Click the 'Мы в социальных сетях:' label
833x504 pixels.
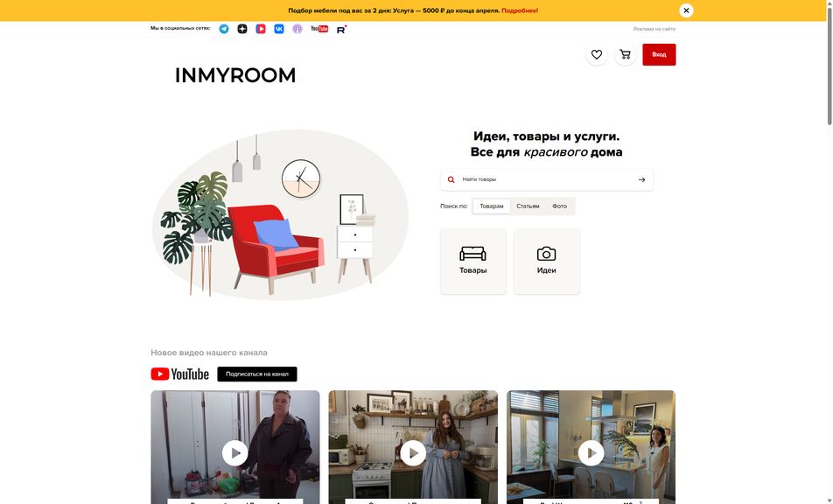[180, 28]
